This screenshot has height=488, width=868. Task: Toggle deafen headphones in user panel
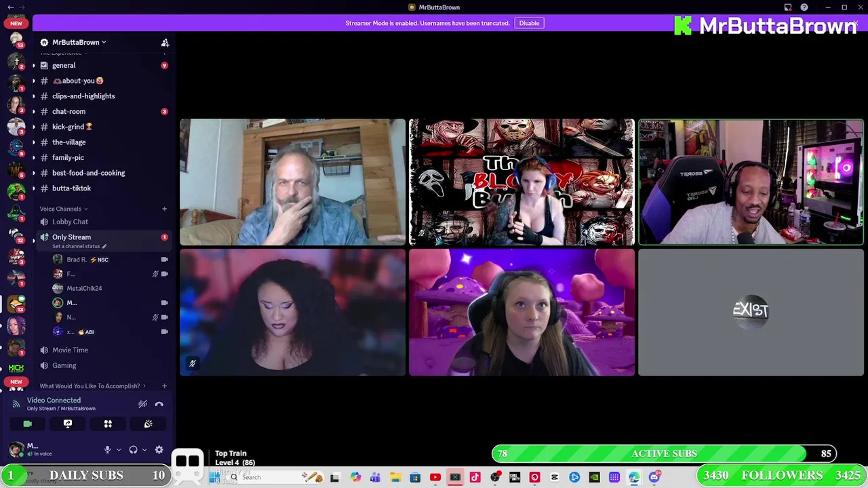[x=133, y=449]
